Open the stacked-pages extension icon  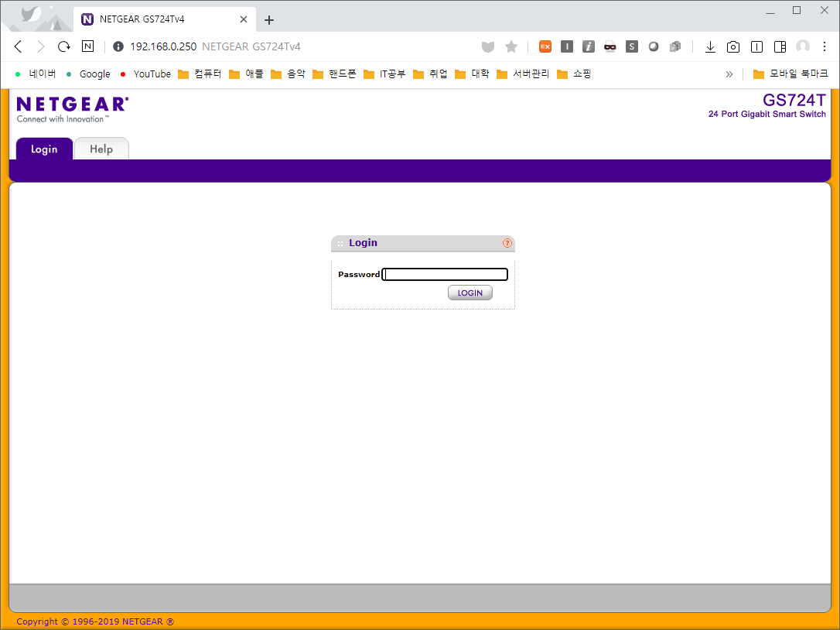point(675,46)
